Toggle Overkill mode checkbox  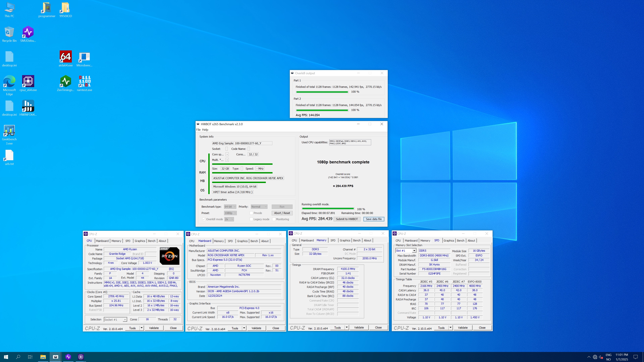(x=204, y=219)
